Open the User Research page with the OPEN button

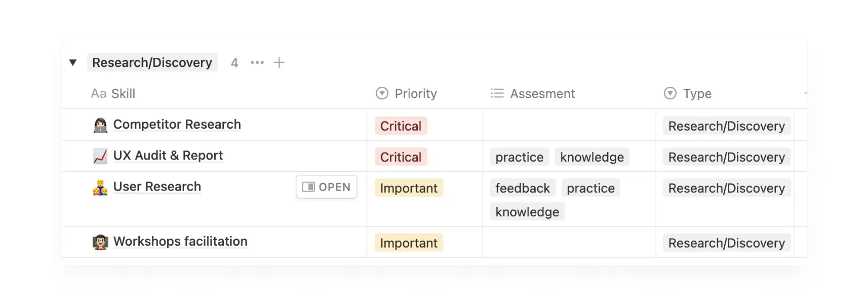(x=326, y=187)
